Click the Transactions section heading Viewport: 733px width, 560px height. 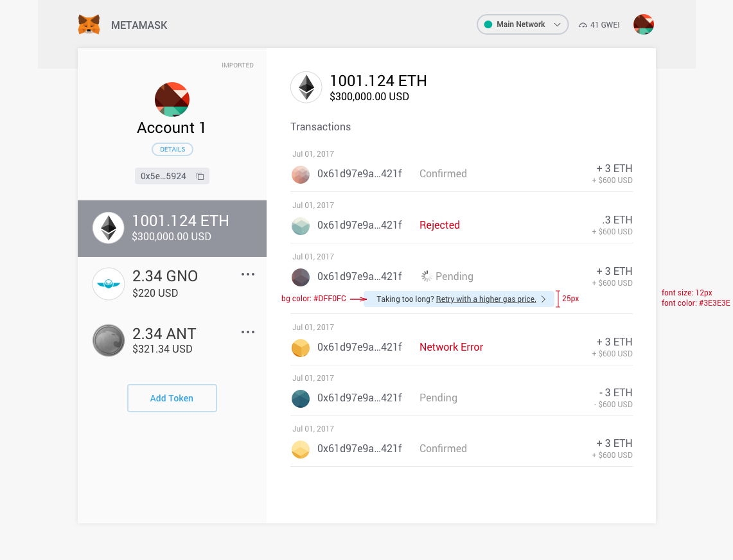pyautogui.click(x=321, y=127)
